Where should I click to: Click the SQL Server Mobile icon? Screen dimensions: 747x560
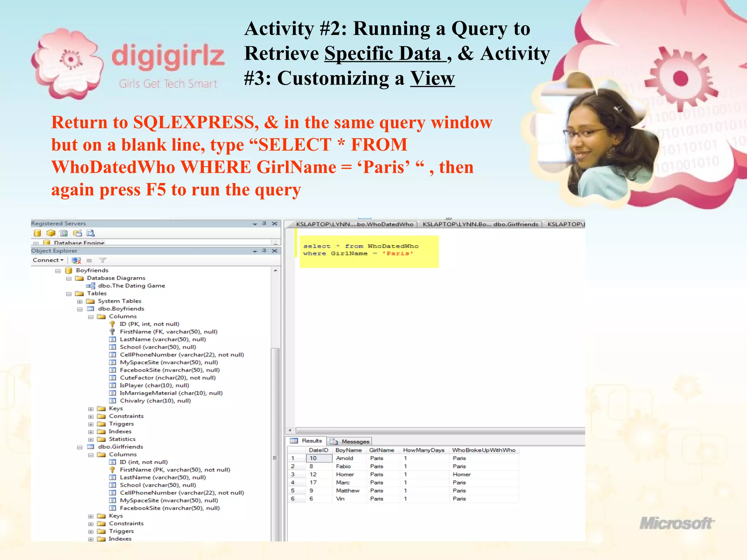(x=77, y=233)
